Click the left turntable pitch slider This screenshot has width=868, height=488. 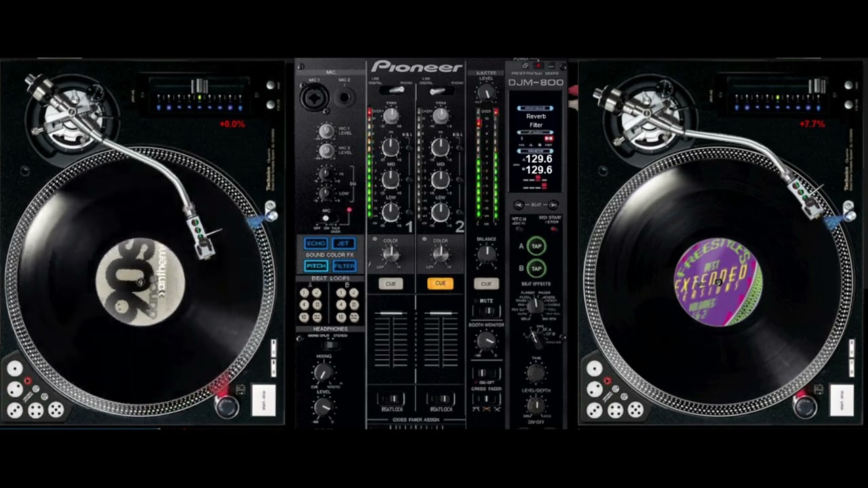click(x=199, y=86)
